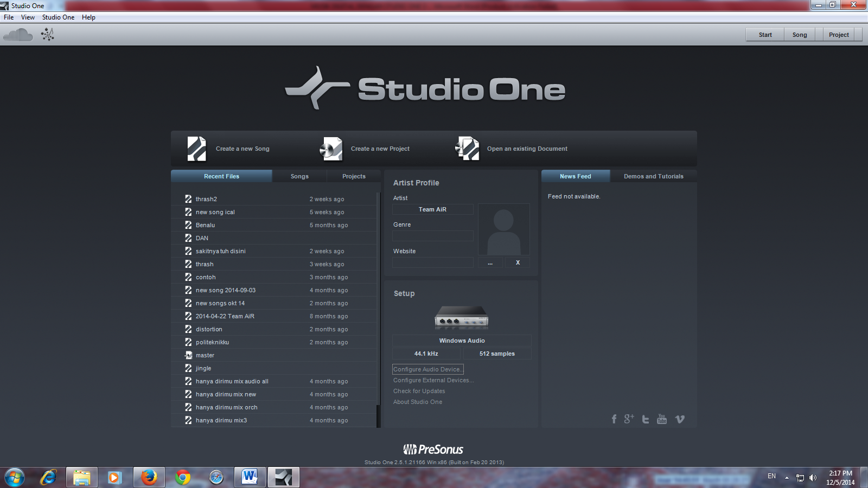
Task: Open Google Chrome from the taskbar
Action: 183,478
